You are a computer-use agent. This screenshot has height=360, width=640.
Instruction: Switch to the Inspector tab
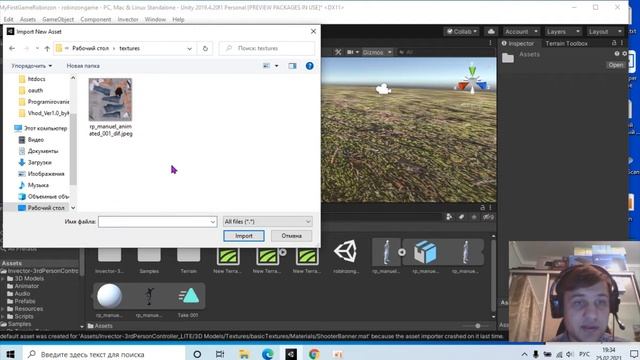pos(518,43)
